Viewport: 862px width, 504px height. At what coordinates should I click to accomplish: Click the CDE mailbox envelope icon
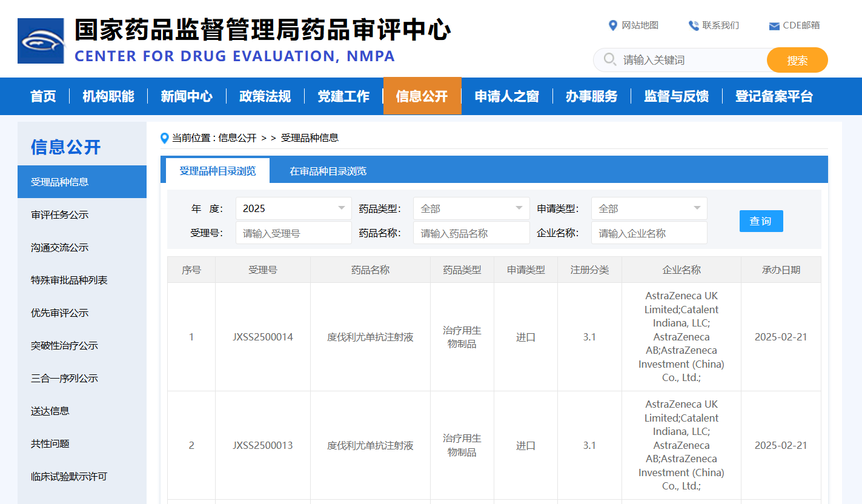point(774,26)
